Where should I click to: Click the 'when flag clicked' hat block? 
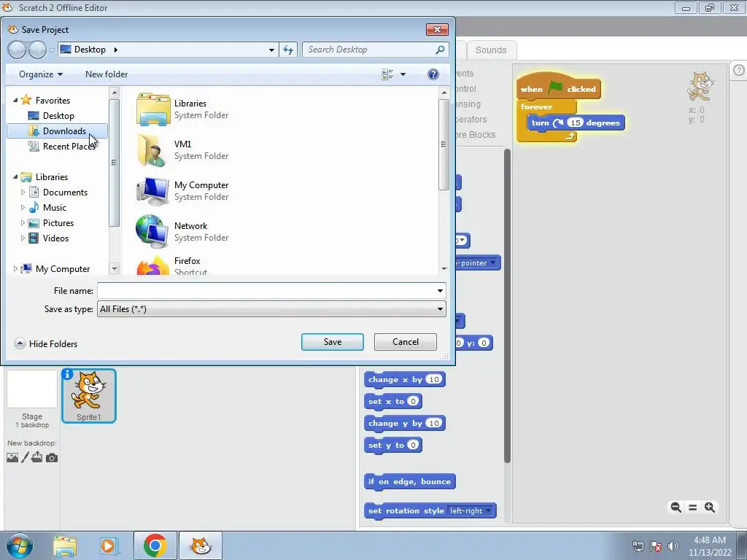[x=558, y=87]
